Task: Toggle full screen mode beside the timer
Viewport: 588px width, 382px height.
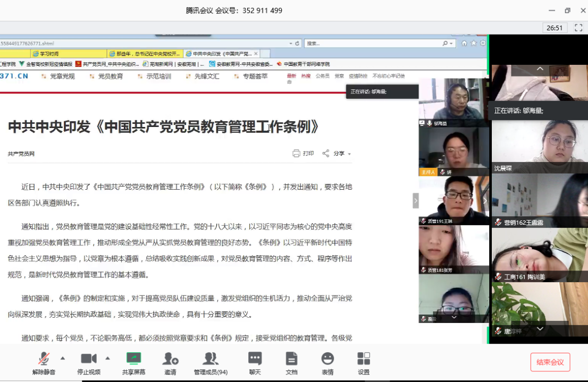Action: coord(578,28)
